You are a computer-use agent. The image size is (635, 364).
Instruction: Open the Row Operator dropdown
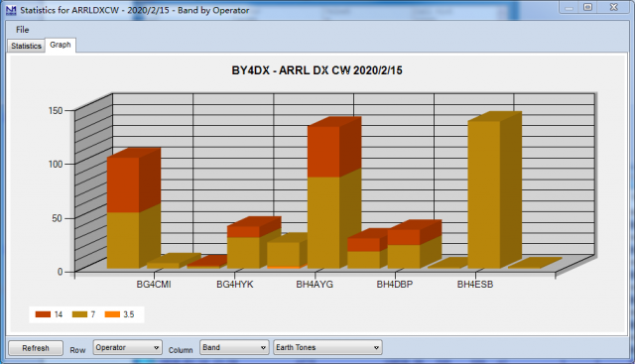[128, 347]
